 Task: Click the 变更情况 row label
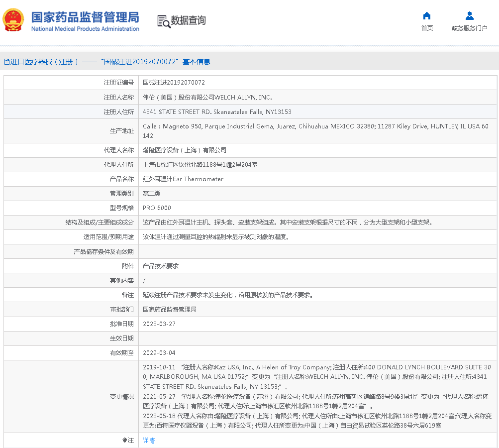point(121,397)
